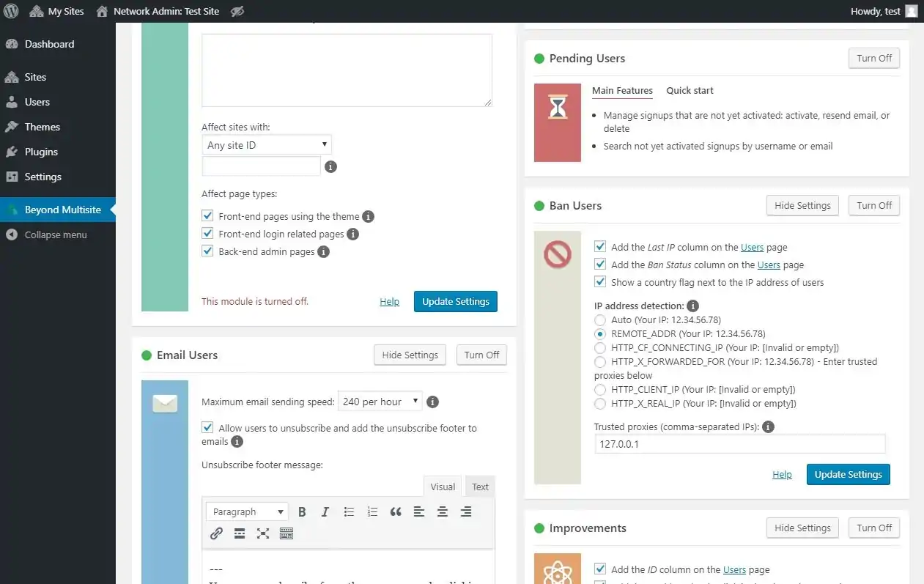Insert a bulleted list in the editor
The height and width of the screenshot is (584, 924).
349,511
